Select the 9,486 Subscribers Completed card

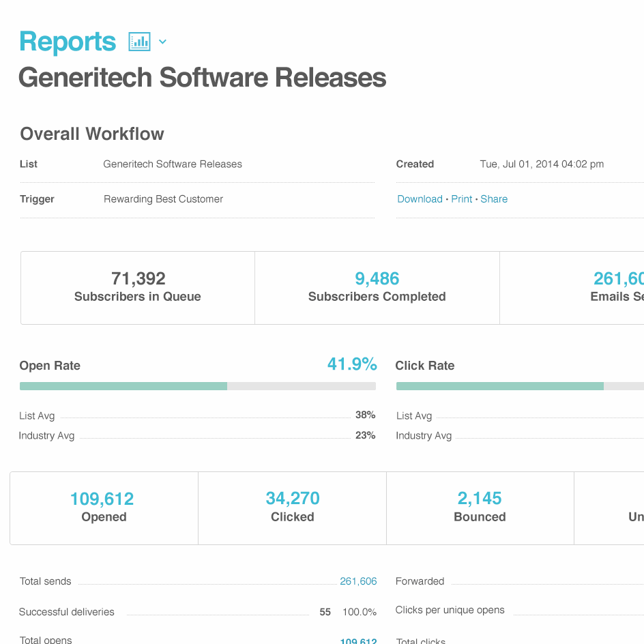(377, 287)
